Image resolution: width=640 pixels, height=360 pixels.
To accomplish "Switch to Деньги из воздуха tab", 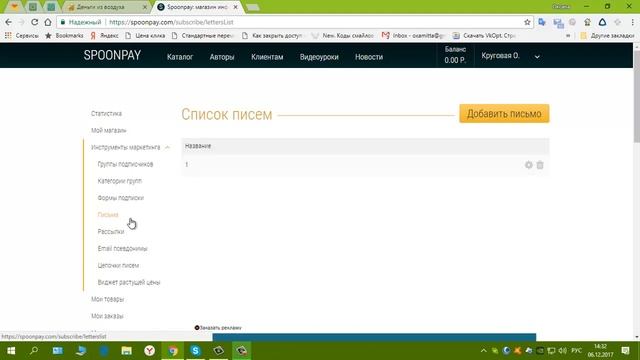I will [105, 7].
